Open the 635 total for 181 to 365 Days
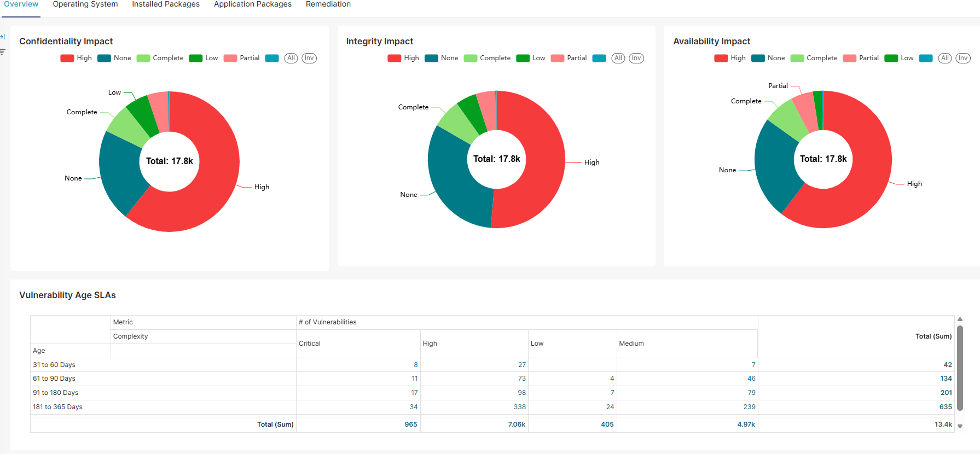The image size is (980, 454). coord(945,407)
